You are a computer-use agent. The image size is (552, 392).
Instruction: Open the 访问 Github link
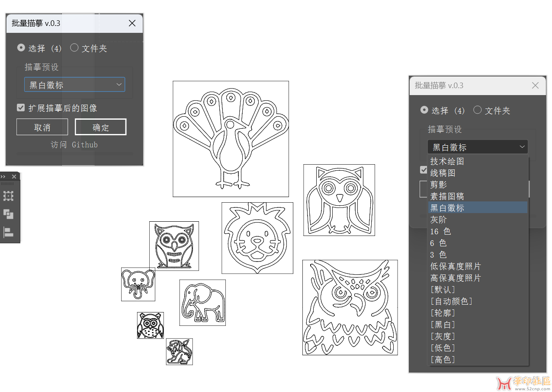[x=74, y=145]
